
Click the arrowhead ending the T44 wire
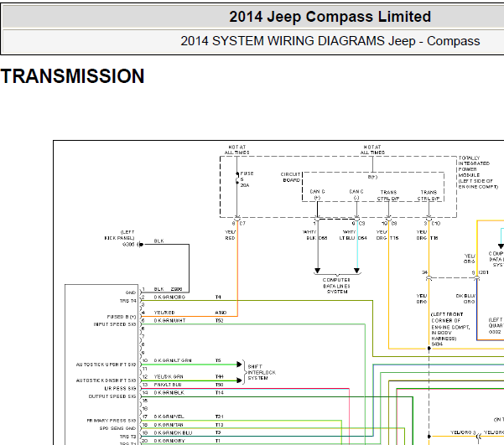pos(239,380)
